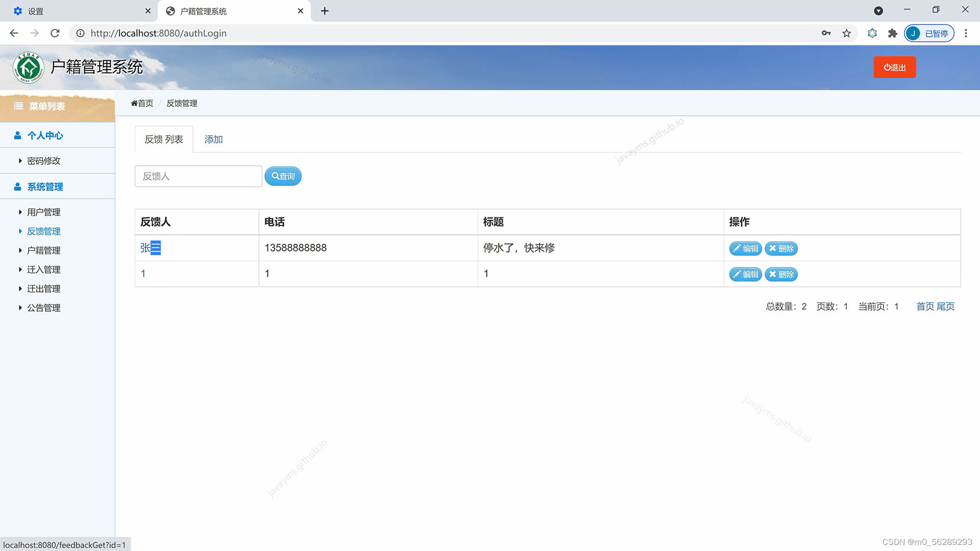The image size is (980, 551).
Task: Expand 迁入管理 sidebar entry
Action: [43, 269]
